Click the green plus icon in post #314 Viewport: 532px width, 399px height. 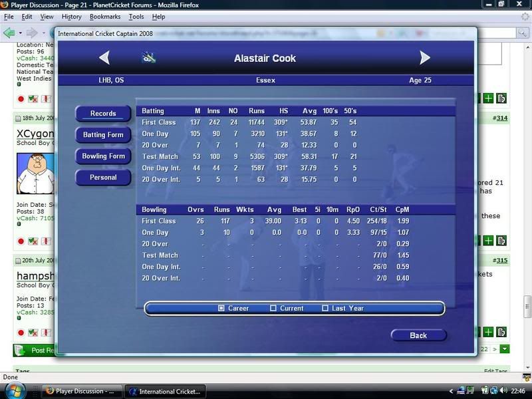click(488, 241)
